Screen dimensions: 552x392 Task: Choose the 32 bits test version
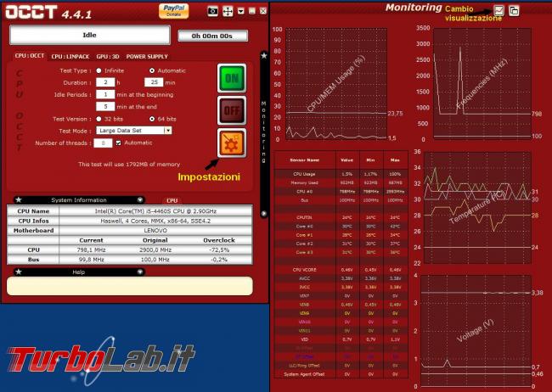(x=99, y=119)
